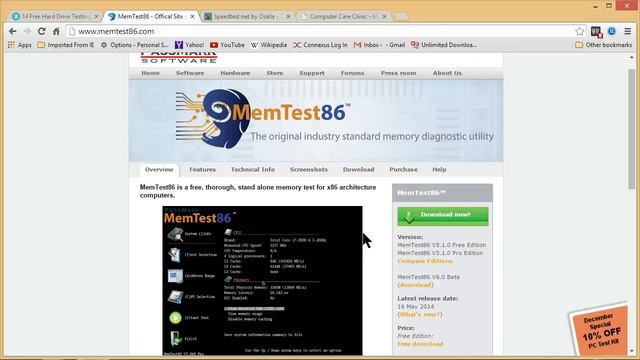The height and width of the screenshot is (360, 640).
Task: Select the Features tab
Action: point(202,170)
